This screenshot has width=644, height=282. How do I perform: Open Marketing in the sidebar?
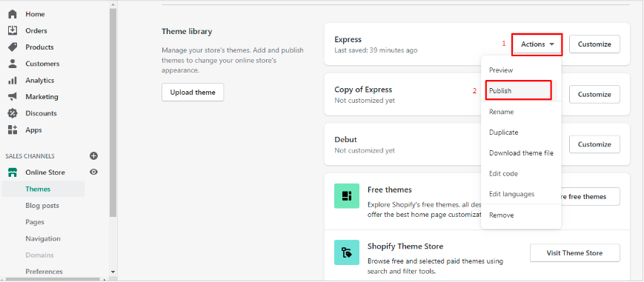point(42,97)
